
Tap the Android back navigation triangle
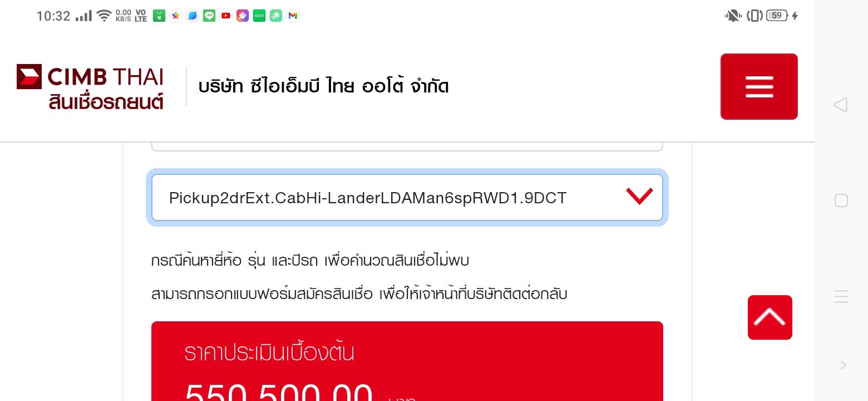pos(840,105)
